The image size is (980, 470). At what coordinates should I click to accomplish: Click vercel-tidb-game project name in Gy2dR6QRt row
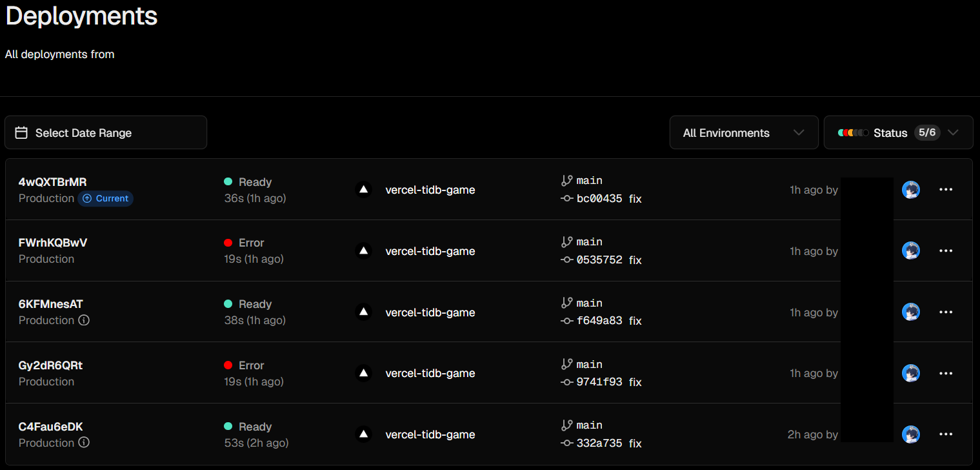(x=430, y=373)
